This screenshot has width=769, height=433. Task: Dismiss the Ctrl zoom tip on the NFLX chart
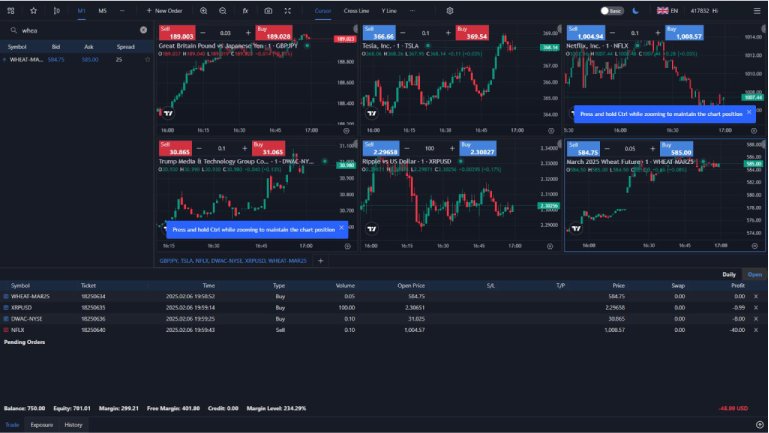(x=749, y=112)
